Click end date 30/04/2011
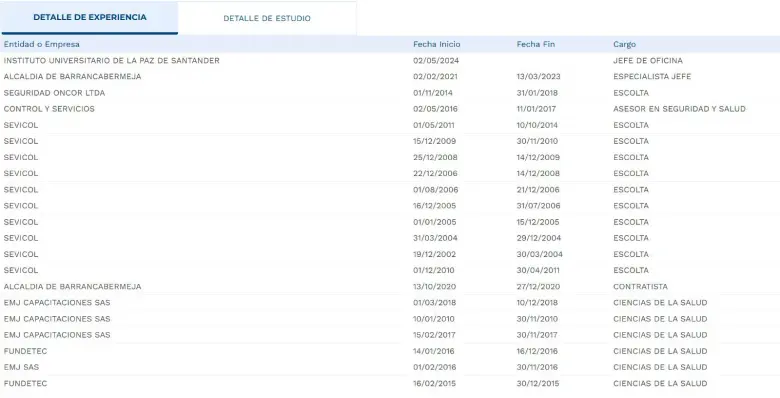The width and height of the screenshot is (780, 398). point(538,271)
